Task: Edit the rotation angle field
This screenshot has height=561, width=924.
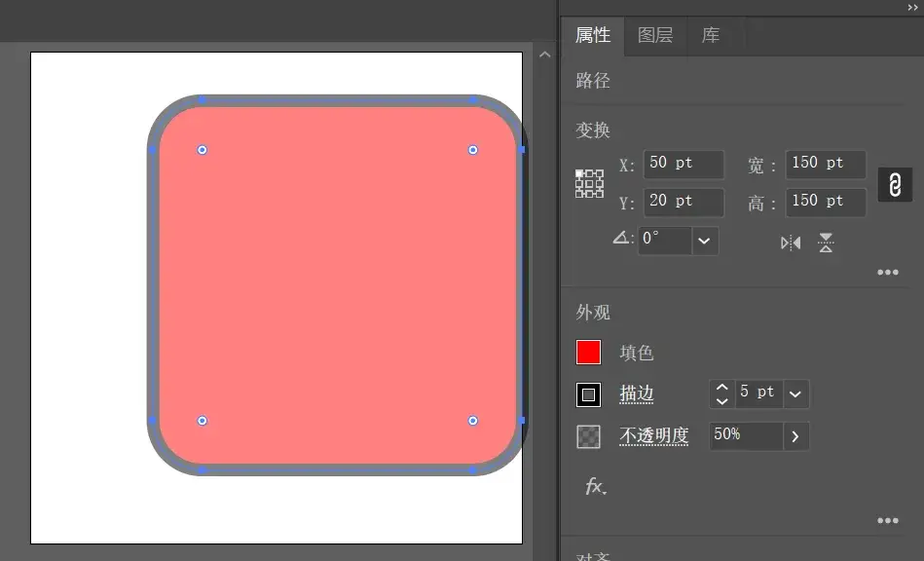Action: pyautogui.click(x=665, y=241)
